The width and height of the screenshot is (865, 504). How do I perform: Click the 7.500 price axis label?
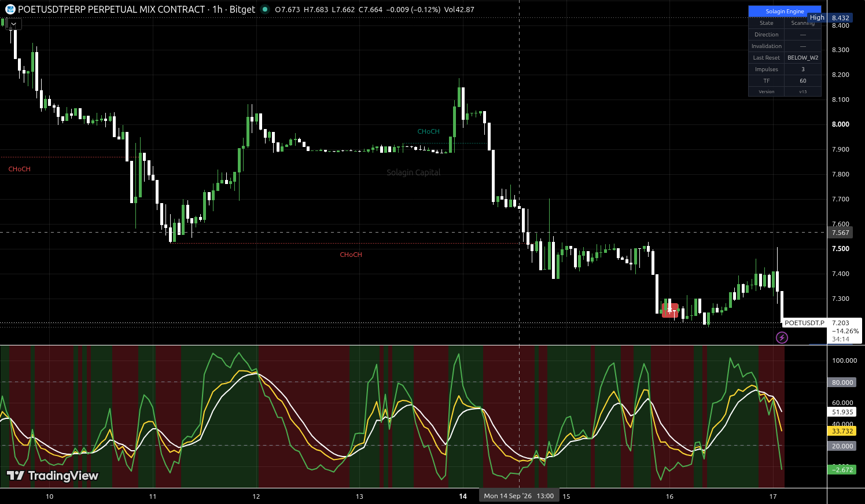point(841,249)
